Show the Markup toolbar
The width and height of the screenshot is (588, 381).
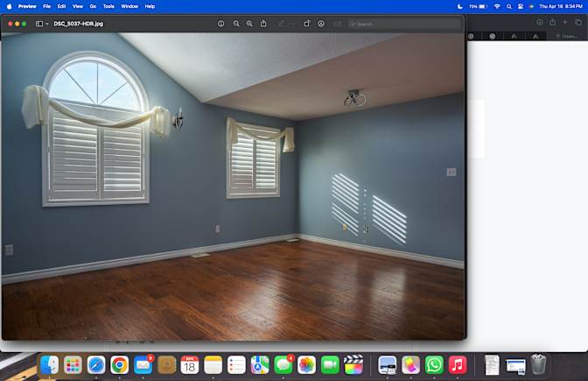point(321,24)
